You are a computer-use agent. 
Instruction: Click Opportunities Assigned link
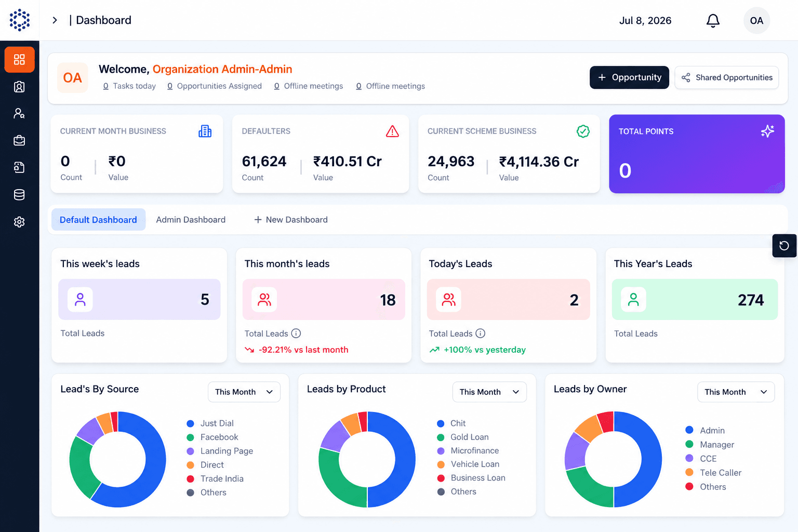[215, 86]
